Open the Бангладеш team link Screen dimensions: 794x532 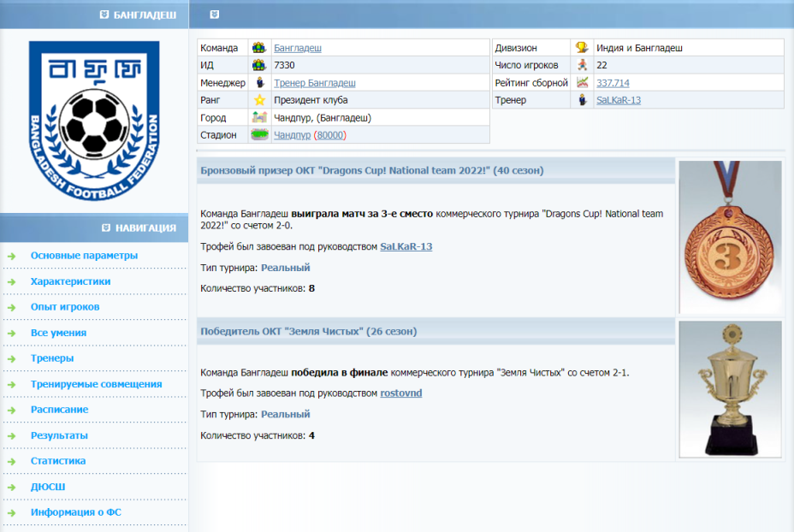[x=297, y=48]
